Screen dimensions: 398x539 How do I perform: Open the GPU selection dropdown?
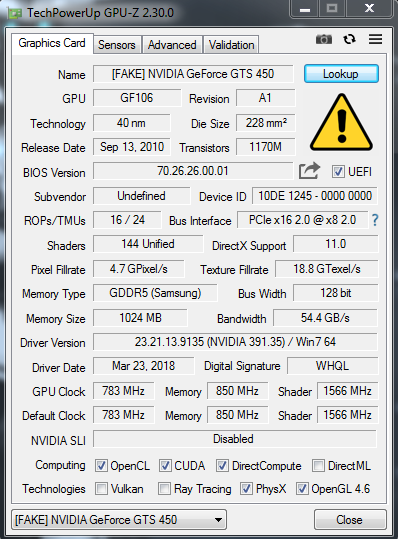coord(119,519)
